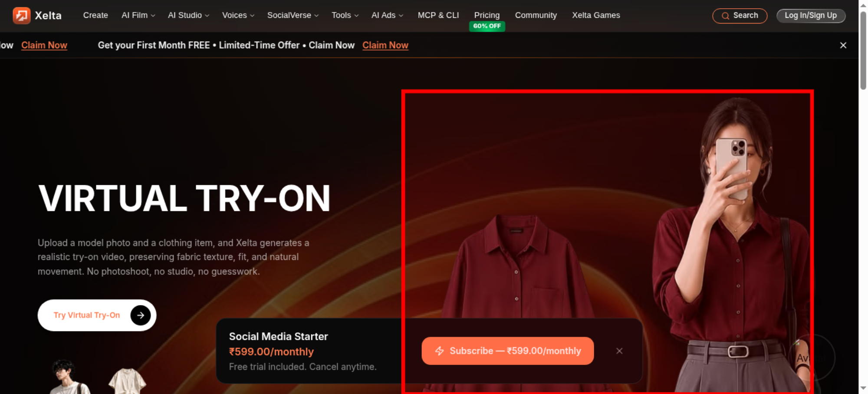Click the 60% OFF badge
This screenshot has height=394, width=868.
[487, 26]
